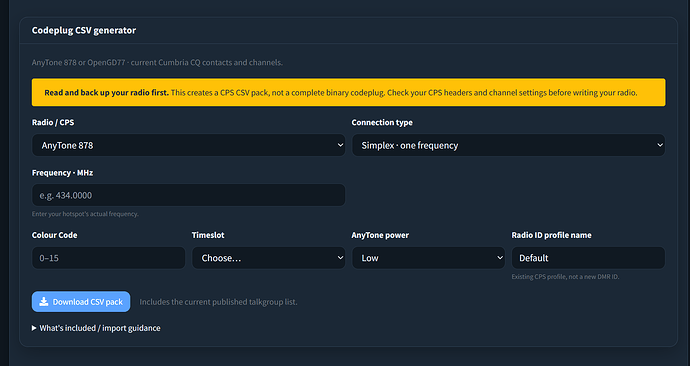The height and width of the screenshot is (366, 690).
Task: Click the AnyTone power label
Action: click(380, 235)
